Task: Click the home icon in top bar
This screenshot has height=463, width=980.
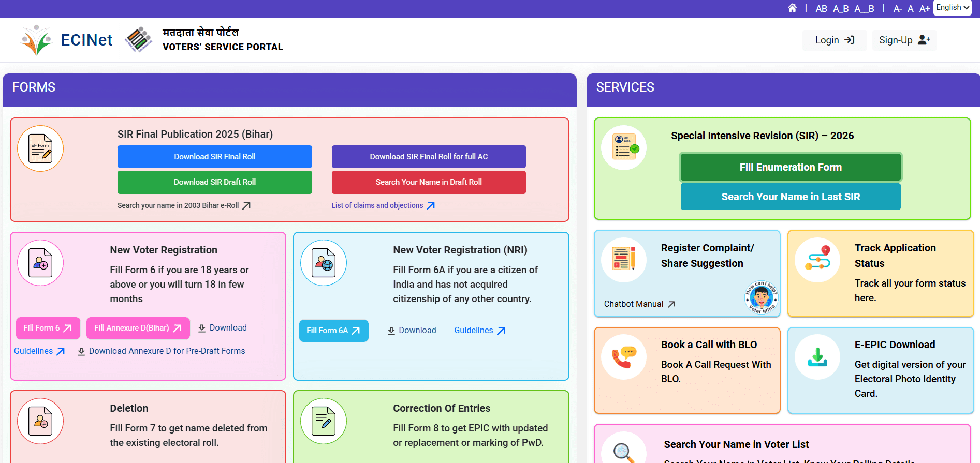Action: pyautogui.click(x=792, y=8)
